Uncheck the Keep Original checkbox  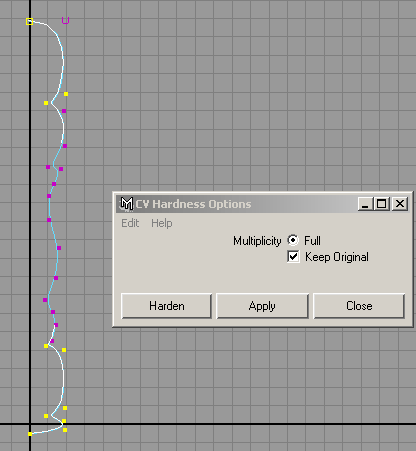(293, 257)
